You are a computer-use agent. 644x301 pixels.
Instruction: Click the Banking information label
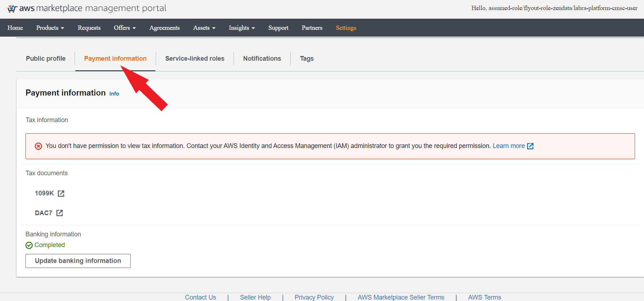[x=53, y=234]
